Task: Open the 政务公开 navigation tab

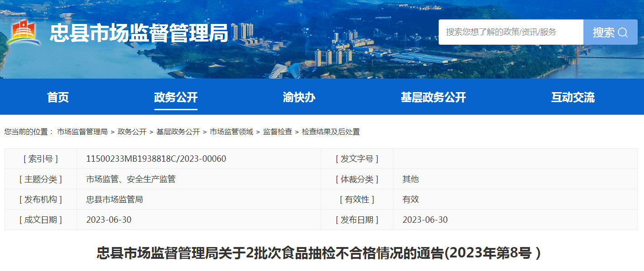Action: [176, 97]
